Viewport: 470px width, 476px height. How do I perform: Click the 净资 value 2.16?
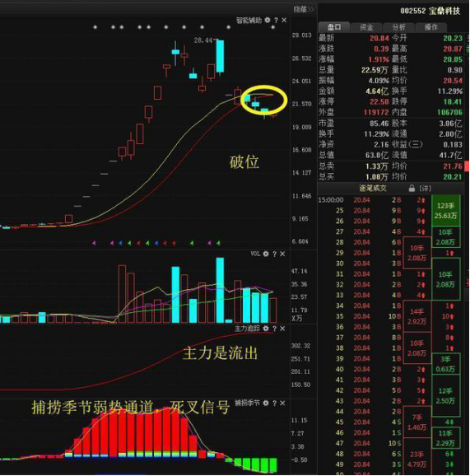pos(382,144)
